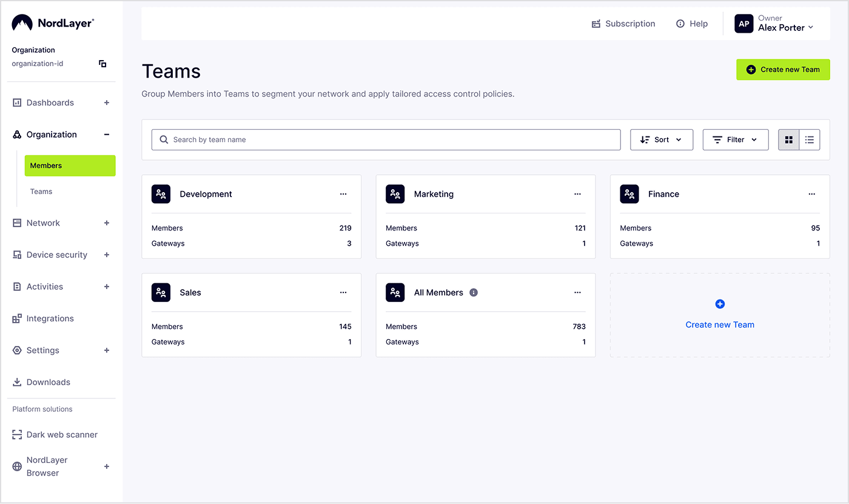The image size is (849, 504).
Task: Switch to grid view
Action: tap(789, 139)
